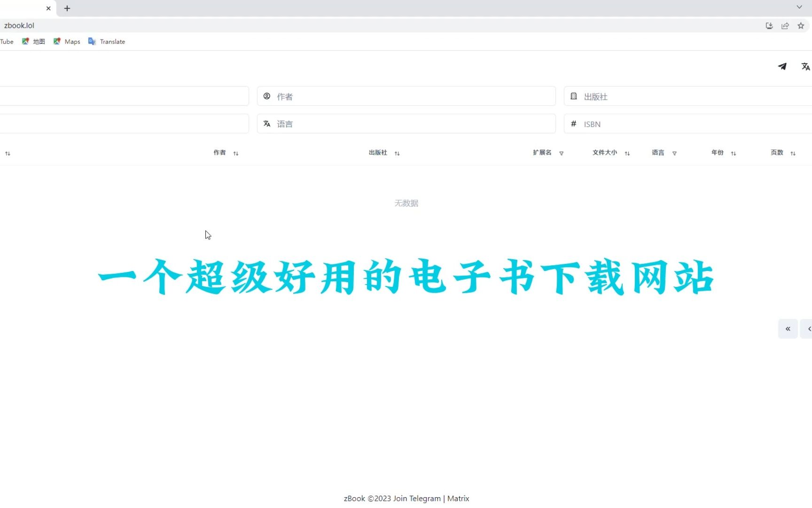Sort by 文件大小 column arrows
812x508 pixels.
(627, 153)
